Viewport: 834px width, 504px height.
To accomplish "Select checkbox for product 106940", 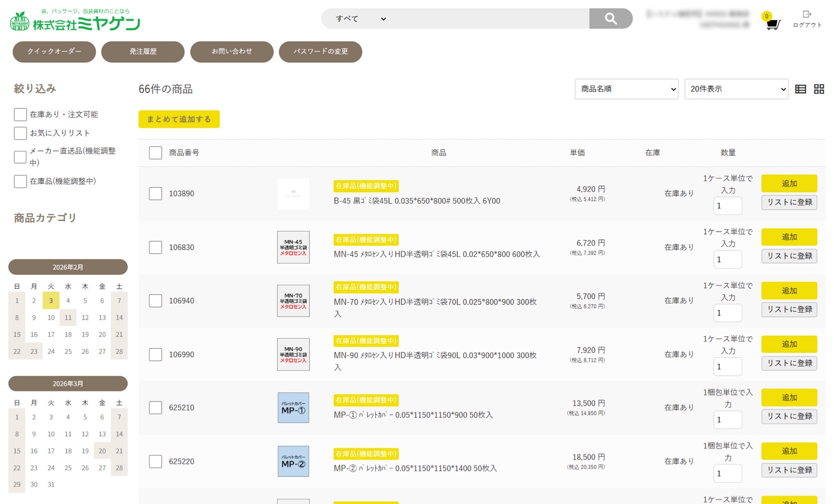I will (x=155, y=301).
